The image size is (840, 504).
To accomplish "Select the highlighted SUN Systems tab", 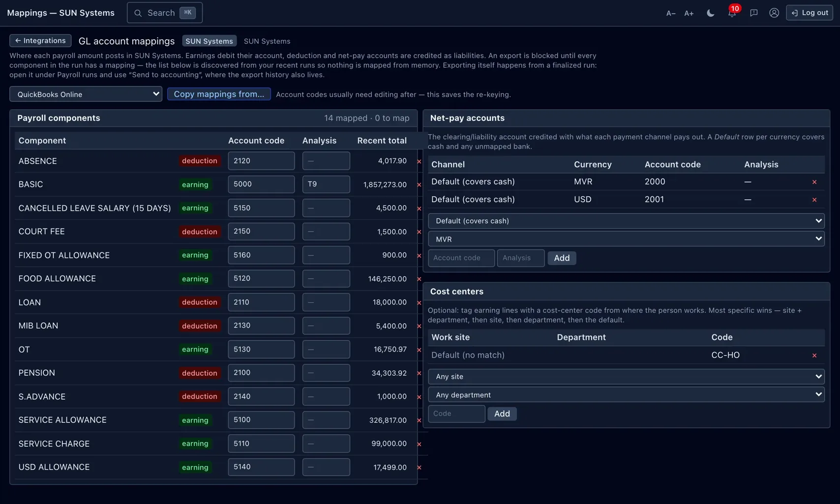I will pyautogui.click(x=209, y=41).
